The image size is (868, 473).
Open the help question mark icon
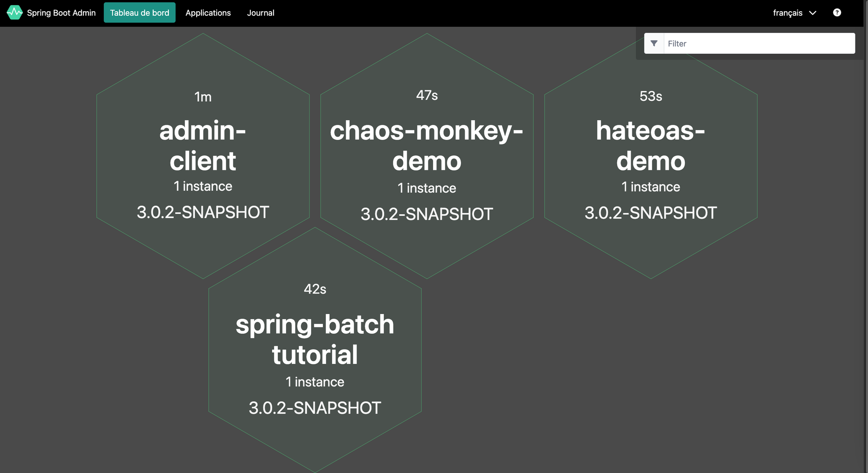point(837,13)
